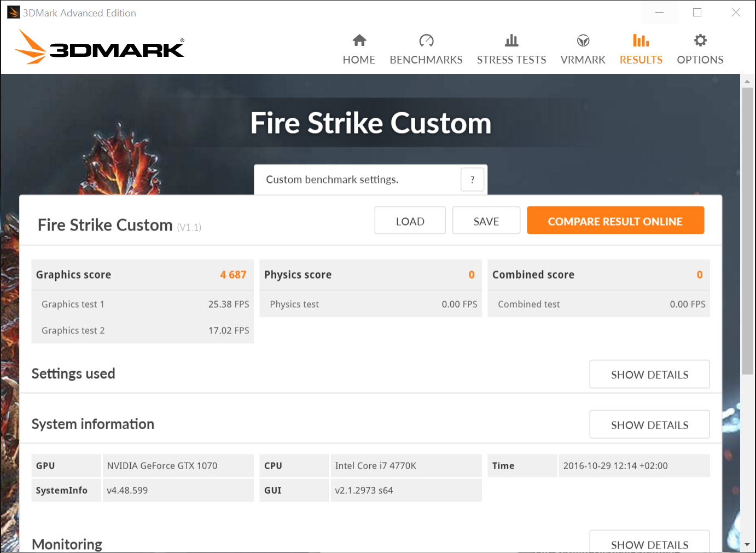The height and width of the screenshot is (553, 756).
Task: Click the scrollbar down arrow
Action: 747,545
